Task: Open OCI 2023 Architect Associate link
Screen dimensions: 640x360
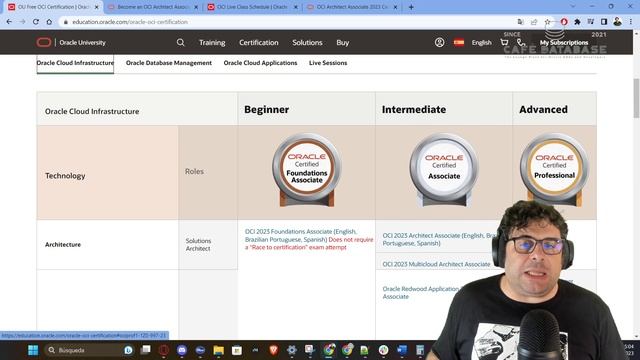Action: (440, 239)
